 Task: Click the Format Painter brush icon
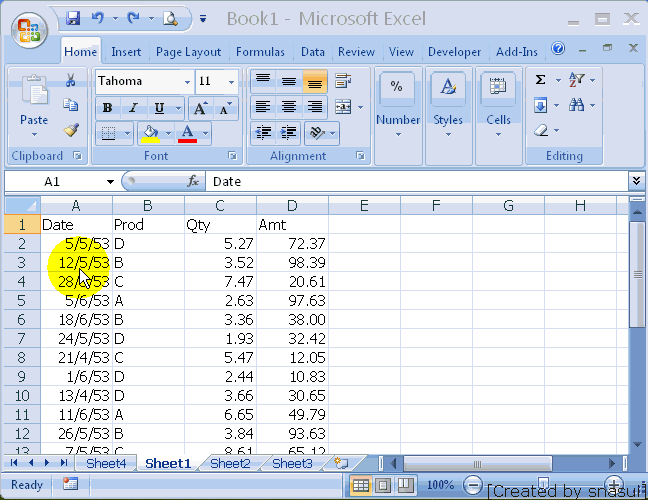[71, 130]
